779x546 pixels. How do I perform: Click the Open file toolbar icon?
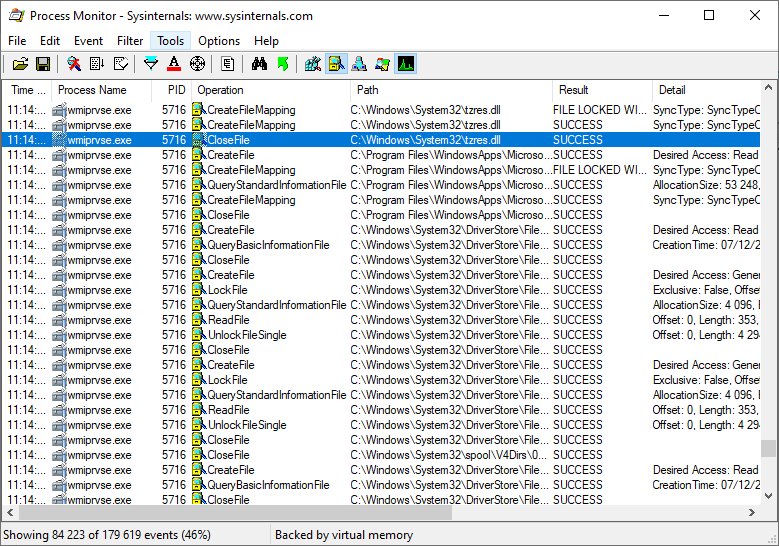pos(20,64)
